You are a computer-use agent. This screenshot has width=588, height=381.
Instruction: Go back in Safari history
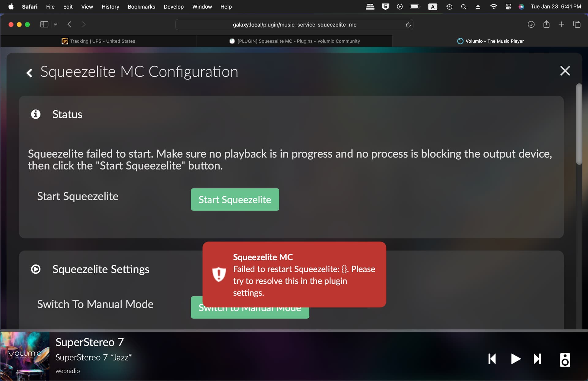(x=70, y=24)
